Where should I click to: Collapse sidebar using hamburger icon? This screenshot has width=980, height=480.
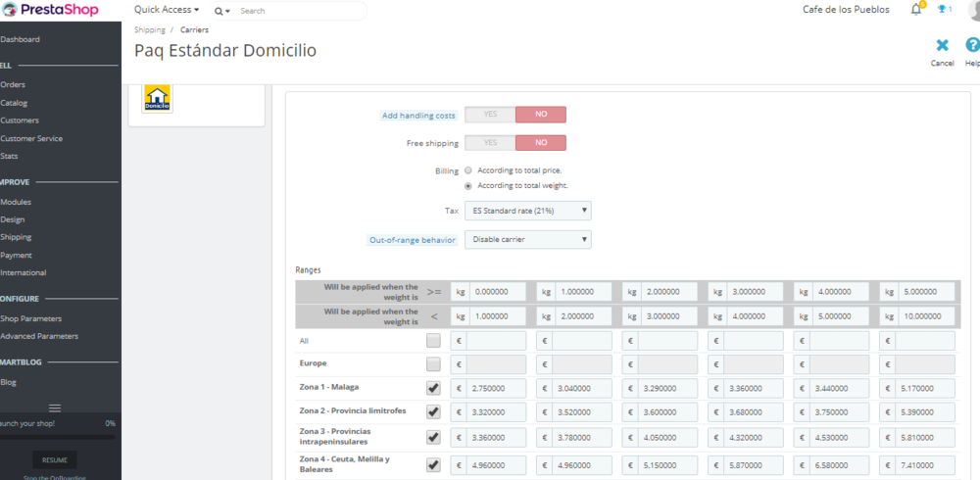(54, 408)
